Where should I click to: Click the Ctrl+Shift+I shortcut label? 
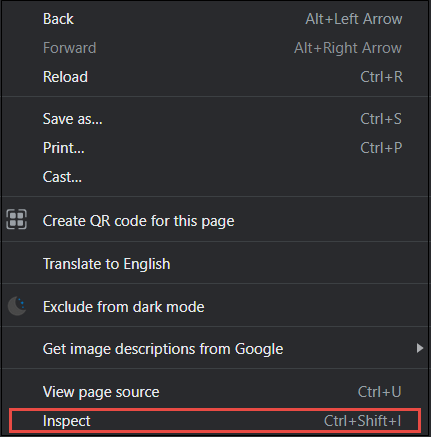363,421
